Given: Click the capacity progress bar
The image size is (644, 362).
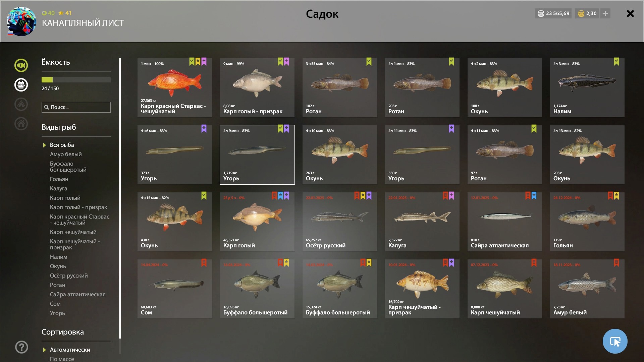Looking at the screenshot, I should [x=76, y=80].
